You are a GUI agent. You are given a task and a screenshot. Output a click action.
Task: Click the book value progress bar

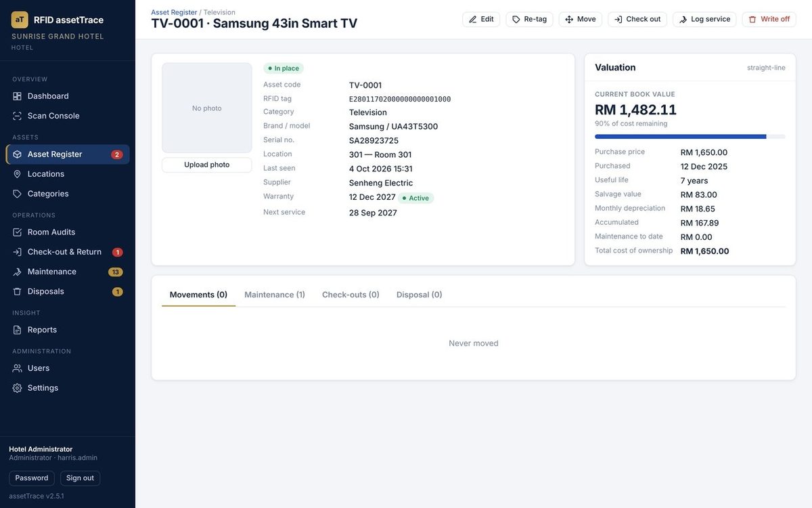point(690,137)
